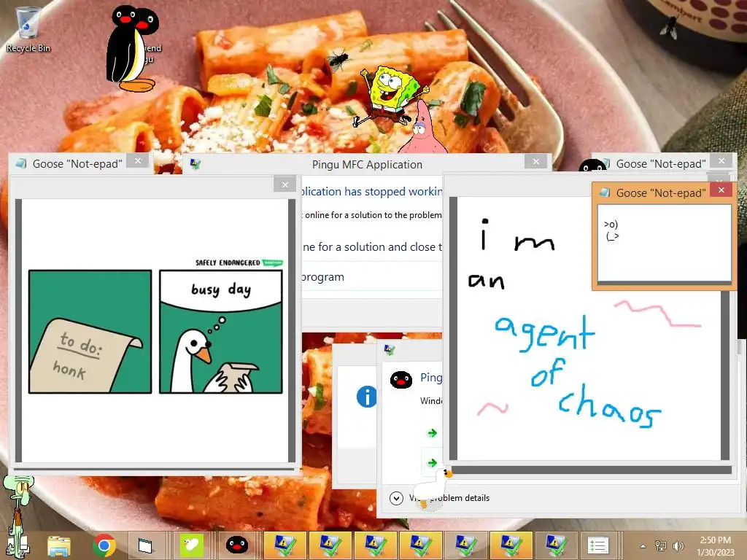Click the Pingu penguins desktop shortcut

point(132,49)
